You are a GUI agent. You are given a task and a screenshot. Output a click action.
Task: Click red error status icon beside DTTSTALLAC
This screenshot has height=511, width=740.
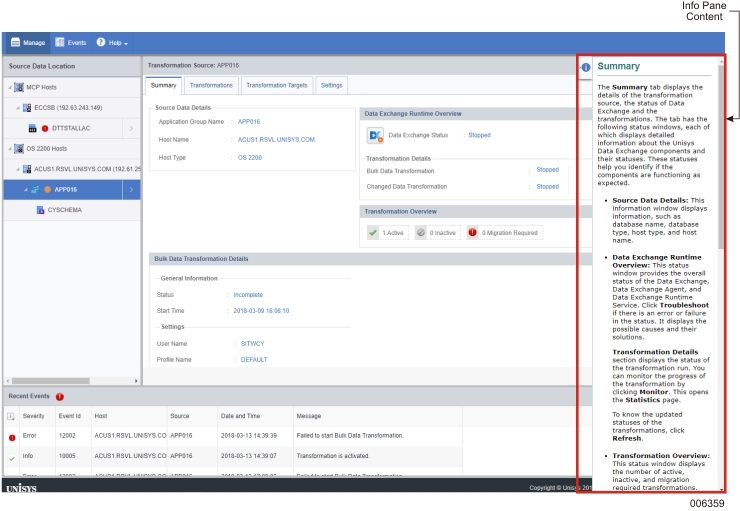[x=45, y=128]
